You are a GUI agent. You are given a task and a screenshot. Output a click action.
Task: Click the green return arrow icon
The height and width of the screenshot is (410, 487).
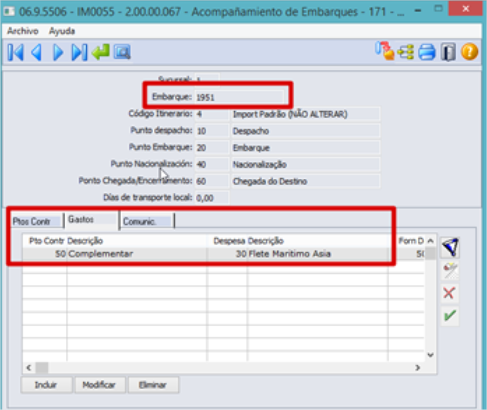[101, 52]
